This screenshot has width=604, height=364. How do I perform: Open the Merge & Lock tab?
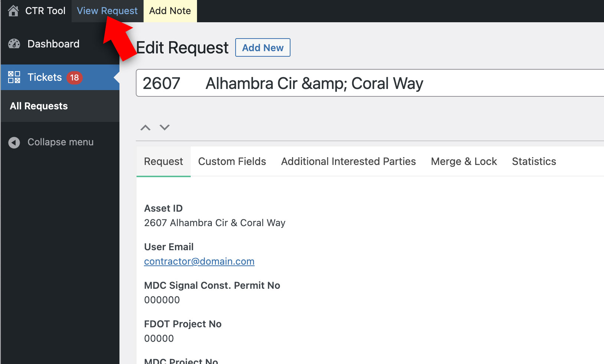[464, 161]
